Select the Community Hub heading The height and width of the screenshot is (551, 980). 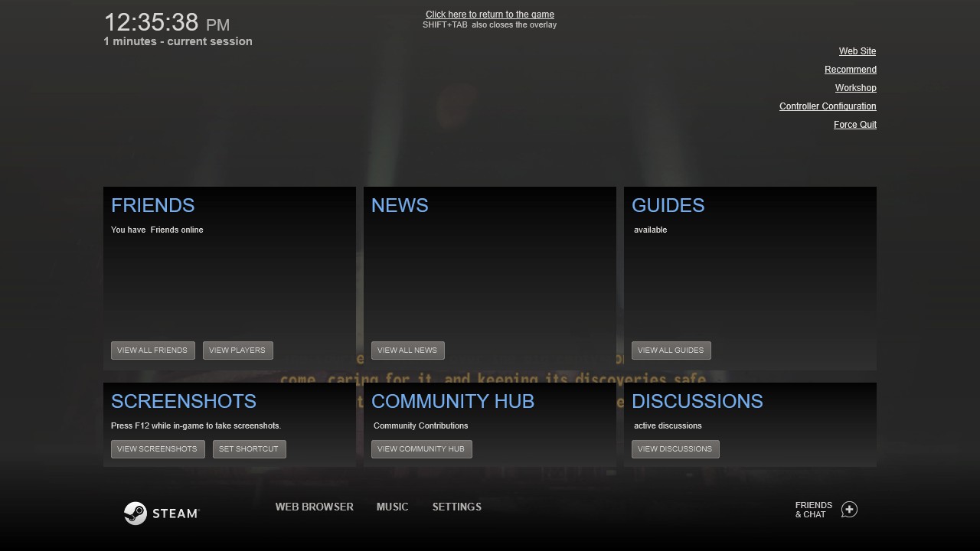pos(453,401)
